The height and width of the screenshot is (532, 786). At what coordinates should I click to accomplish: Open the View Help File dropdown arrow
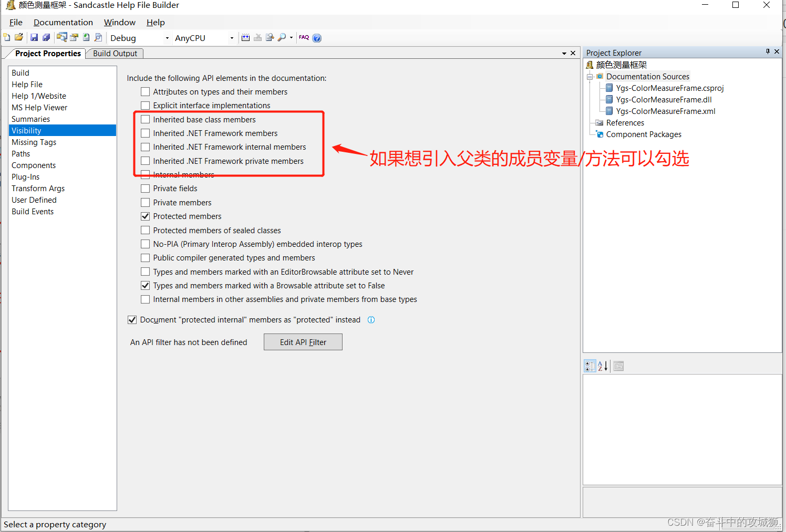click(291, 37)
